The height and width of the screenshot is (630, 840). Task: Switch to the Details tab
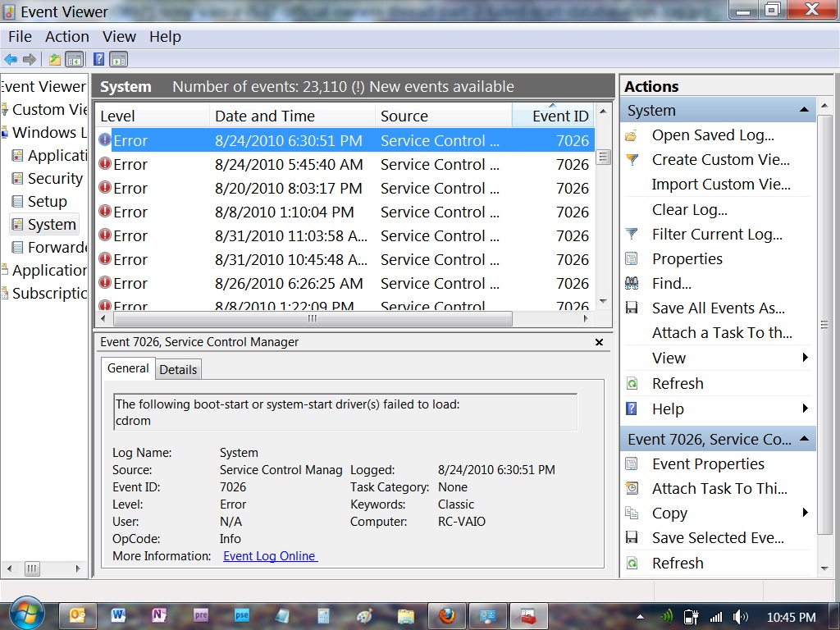click(178, 369)
